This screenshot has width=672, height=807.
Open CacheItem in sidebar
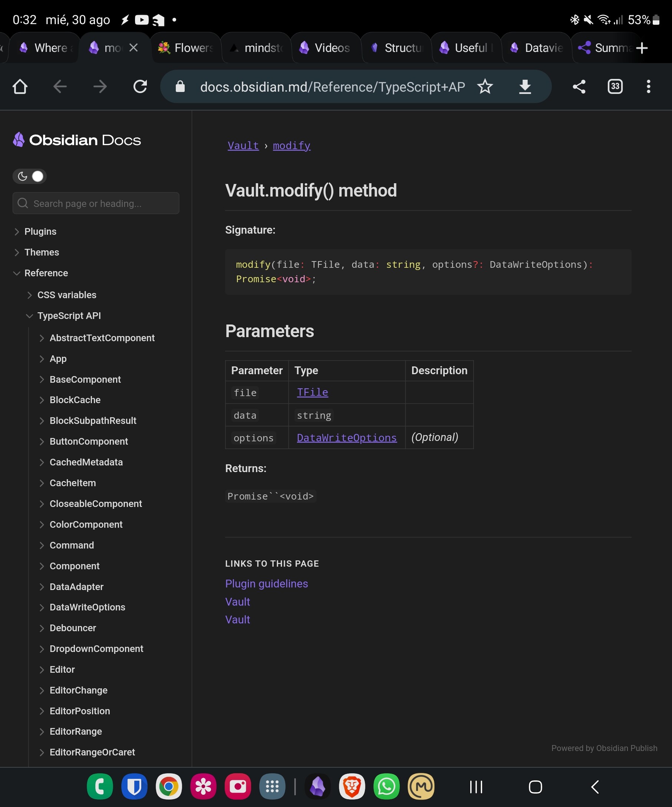73,482
